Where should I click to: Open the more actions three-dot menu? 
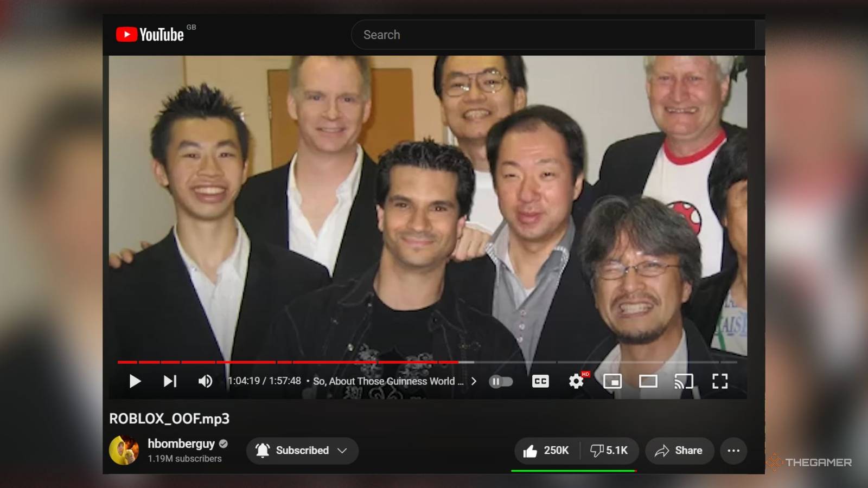click(x=733, y=451)
